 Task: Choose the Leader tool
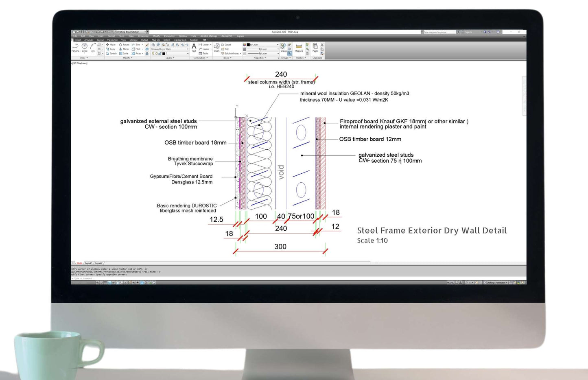[204, 49]
